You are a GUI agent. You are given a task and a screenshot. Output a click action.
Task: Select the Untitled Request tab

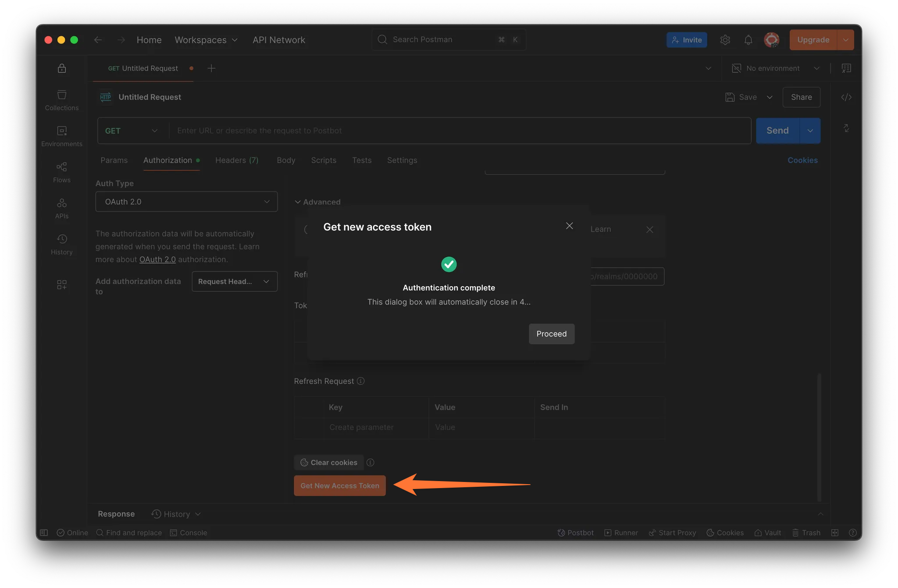click(x=143, y=68)
